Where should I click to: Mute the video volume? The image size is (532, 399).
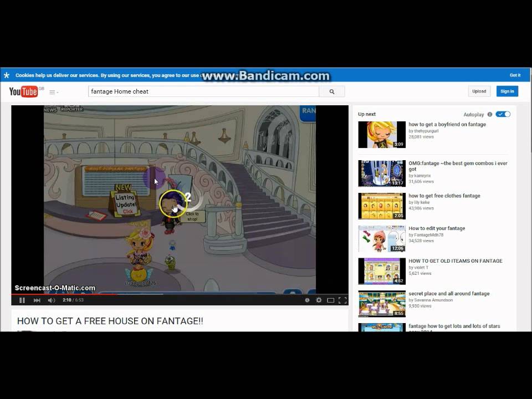pos(51,300)
